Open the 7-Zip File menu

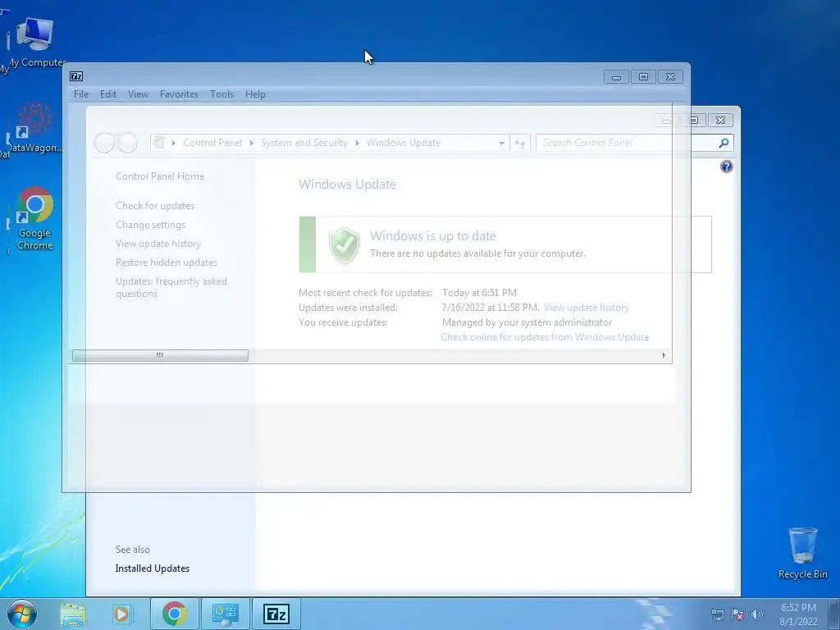point(81,94)
